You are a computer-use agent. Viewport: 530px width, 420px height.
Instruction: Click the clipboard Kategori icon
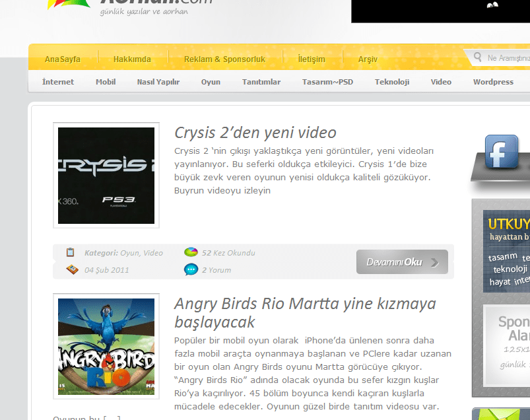71,252
